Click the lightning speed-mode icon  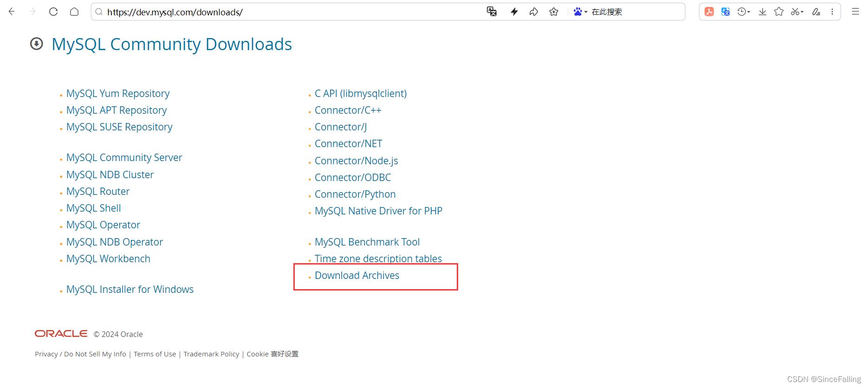click(x=514, y=12)
